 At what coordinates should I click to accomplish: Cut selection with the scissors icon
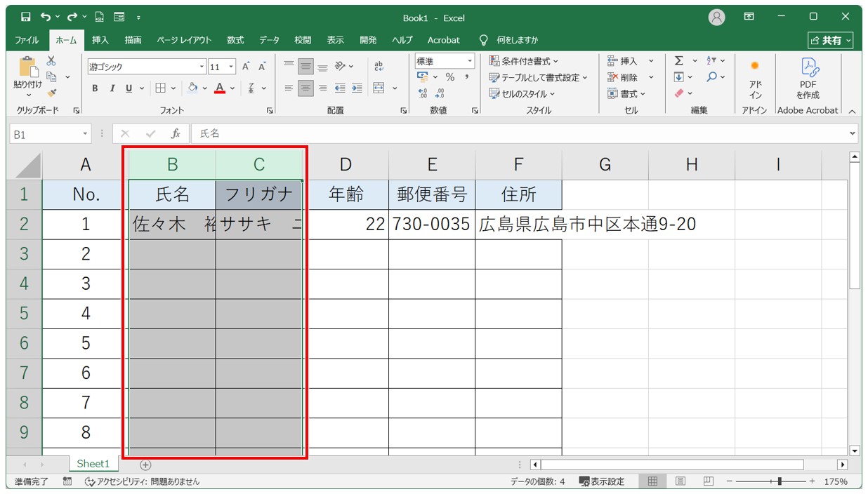[x=51, y=61]
